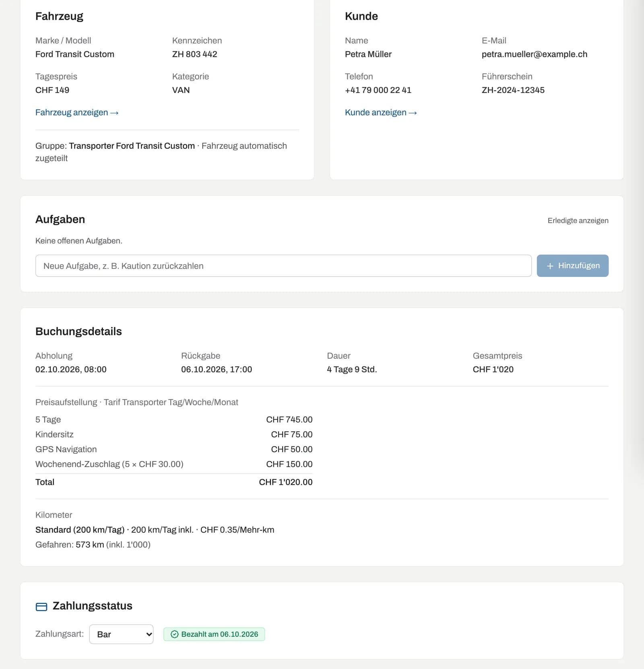Open the Zahlungsart dropdown showing Bar

point(121,634)
